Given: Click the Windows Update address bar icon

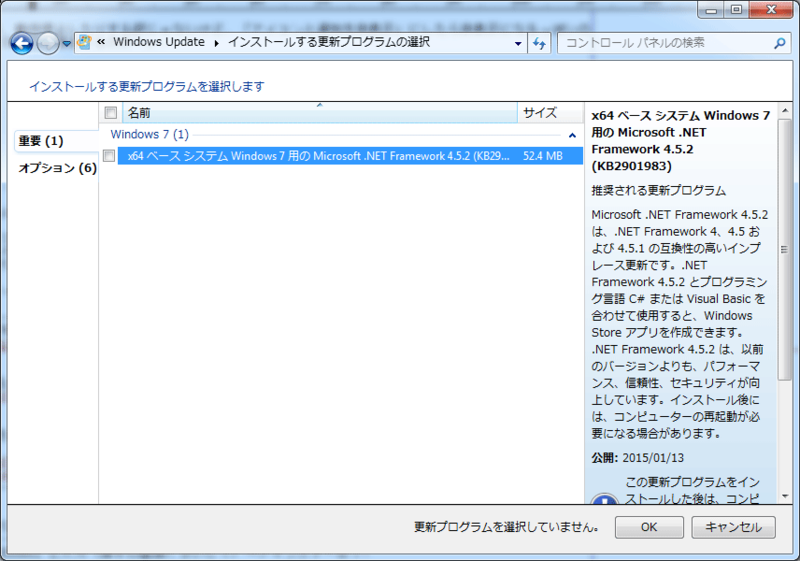Looking at the screenshot, I should [84, 42].
